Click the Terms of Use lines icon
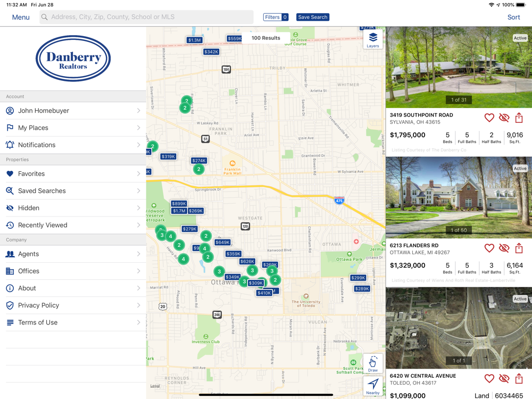The width and height of the screenshot is (532, 399). click(x=10, y=322)
